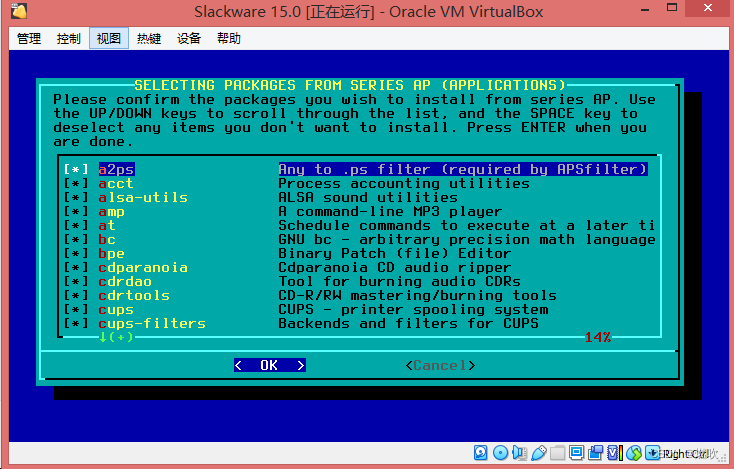Toggle the alsa-utils checkbox
The width and height of the screenshot is (734, 469).
pos(76,197)
